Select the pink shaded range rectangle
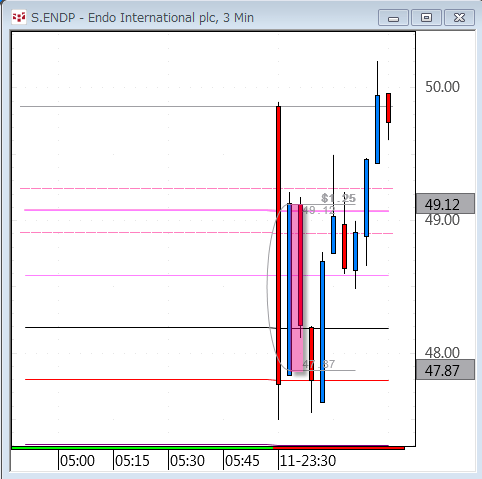The width and height of the screenshot is (482, 479). (x=297, y=287)
